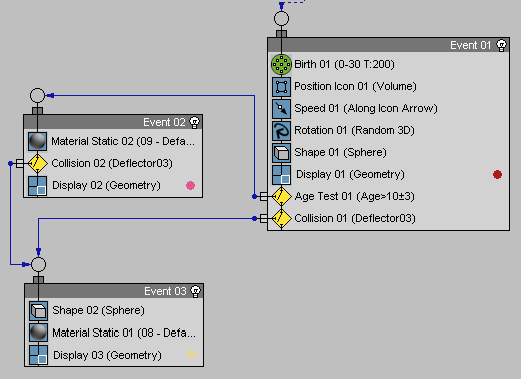Select the Material Static 01 entry text

(124, 333)
